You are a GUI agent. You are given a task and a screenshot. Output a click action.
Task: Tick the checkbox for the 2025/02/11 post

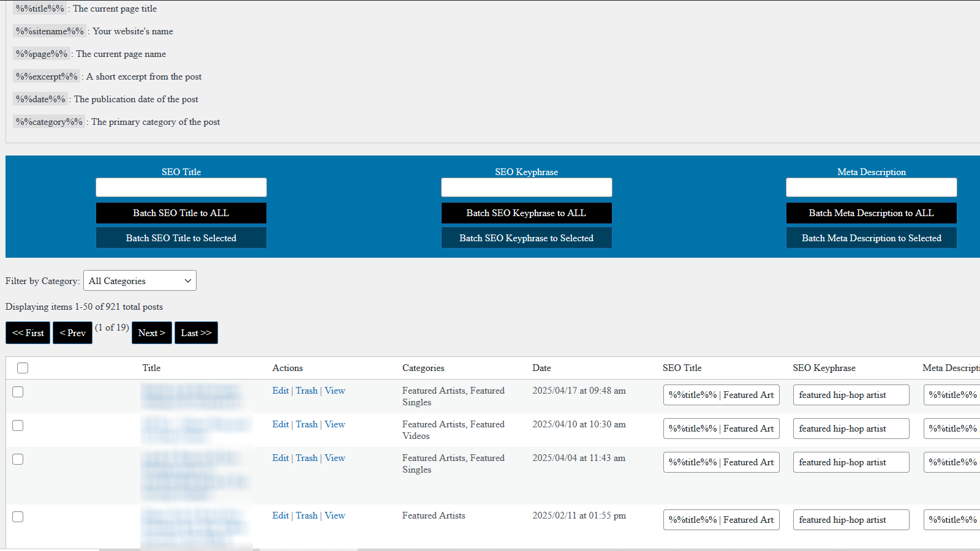pos(18,517)
